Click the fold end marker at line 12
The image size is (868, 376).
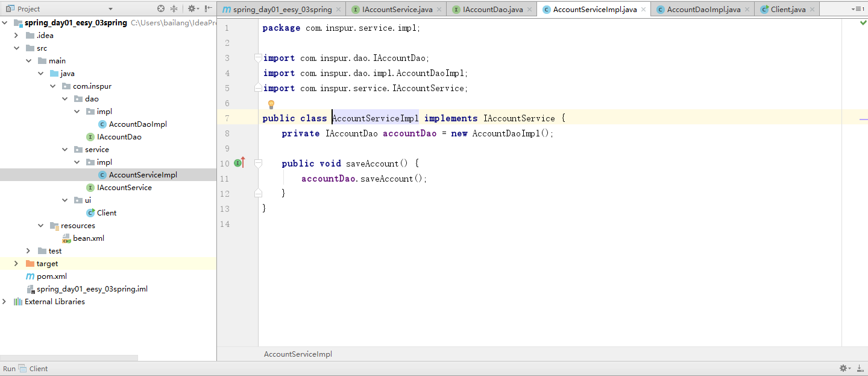tap(258, 193)
